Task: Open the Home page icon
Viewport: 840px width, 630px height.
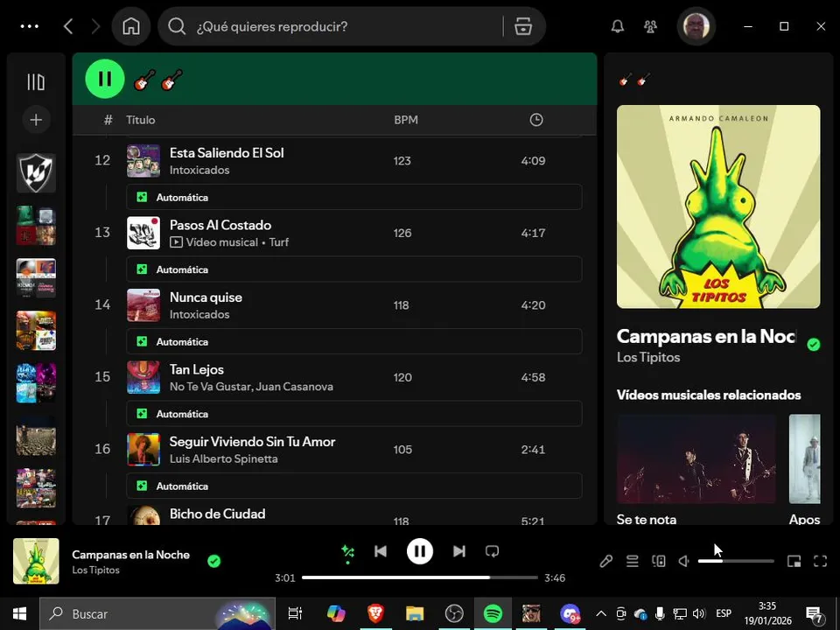Action: pos(131,26)
